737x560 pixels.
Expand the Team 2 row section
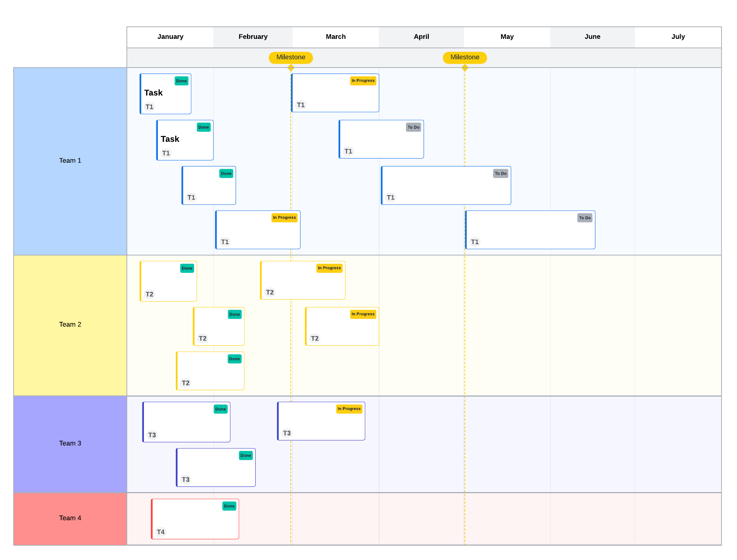tap(70, 324)
